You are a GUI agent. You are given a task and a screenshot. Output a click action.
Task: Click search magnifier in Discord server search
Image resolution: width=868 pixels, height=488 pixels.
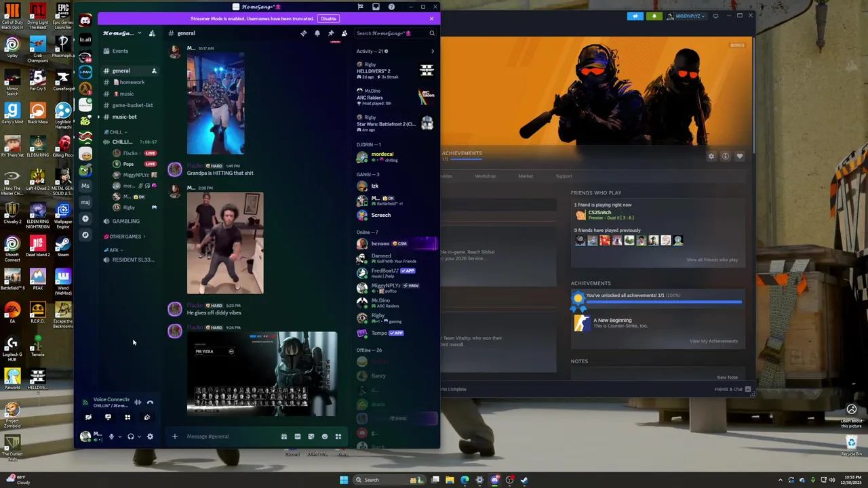(431, 33)
